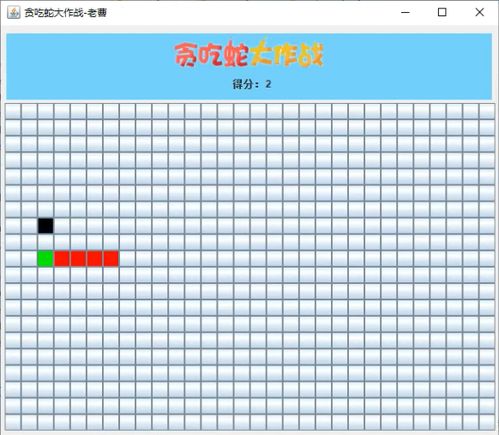Click the bottom-left corner grid cell

[13, 422]
